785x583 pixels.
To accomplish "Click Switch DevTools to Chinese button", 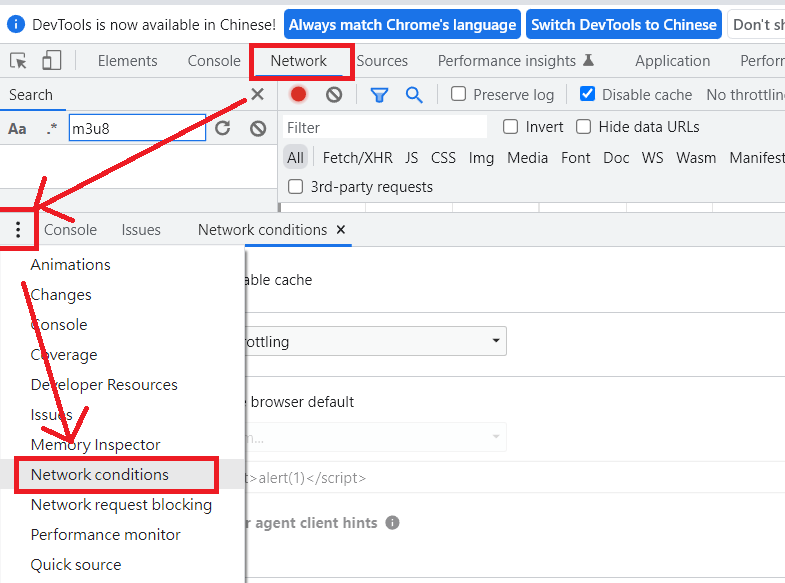I will tap(624, 24).
